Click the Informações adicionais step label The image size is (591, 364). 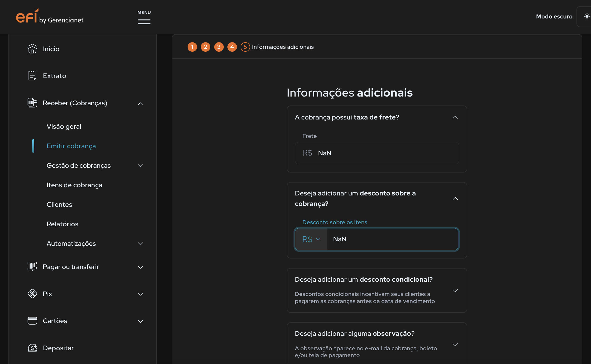click(x=283, y=47)
